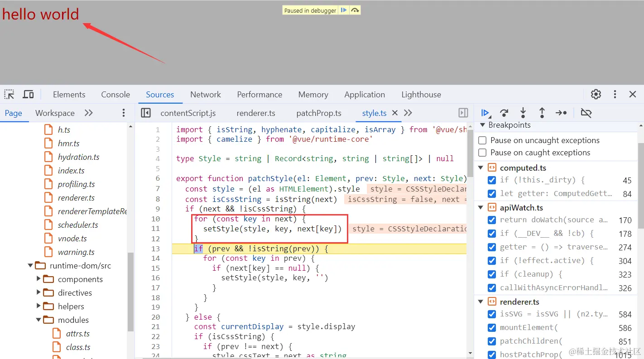Viewport: 644px width, 359px height.
Task: Disable breakpoint 'getter = () => traverse' line 274
Action: (492, 247)
